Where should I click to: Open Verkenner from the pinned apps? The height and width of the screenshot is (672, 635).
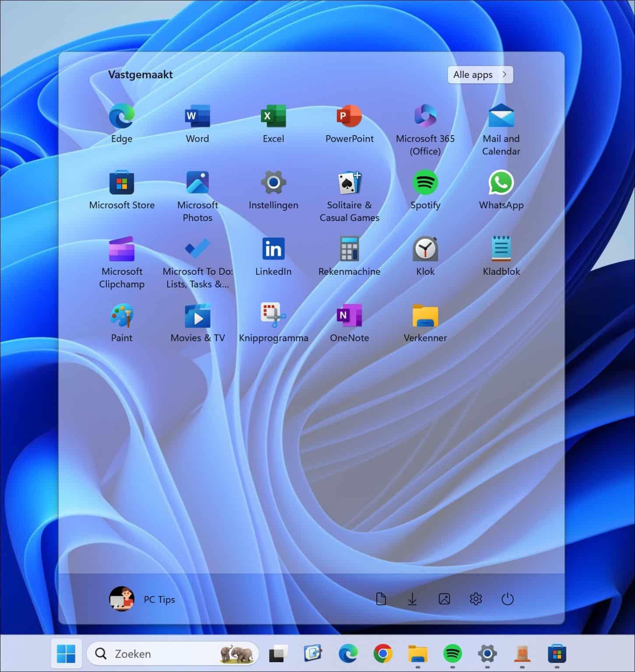pyautogui.click(x=425, y=316)
